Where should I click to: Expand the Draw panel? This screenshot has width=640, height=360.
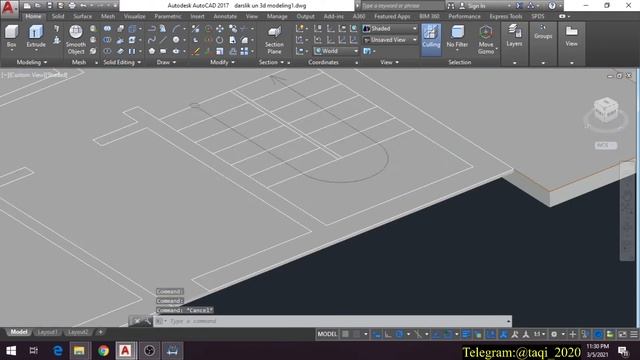[x=166, y=62]
